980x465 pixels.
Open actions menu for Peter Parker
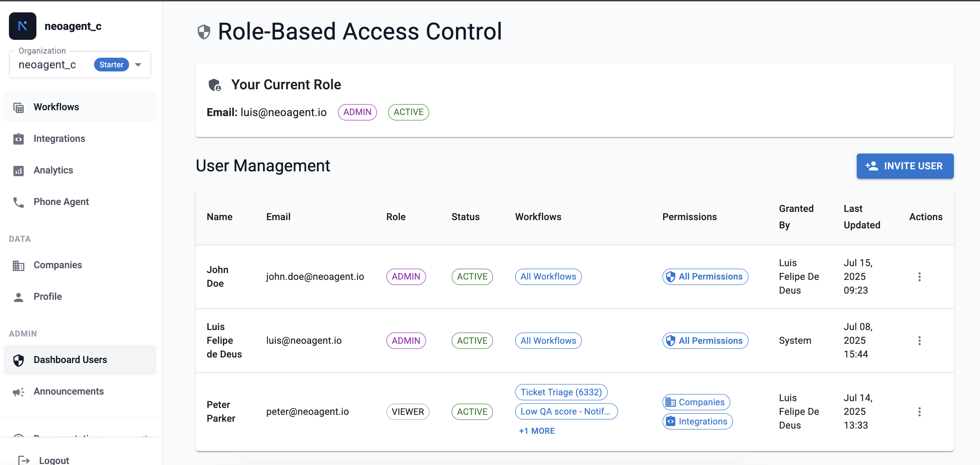coord(919,412)
